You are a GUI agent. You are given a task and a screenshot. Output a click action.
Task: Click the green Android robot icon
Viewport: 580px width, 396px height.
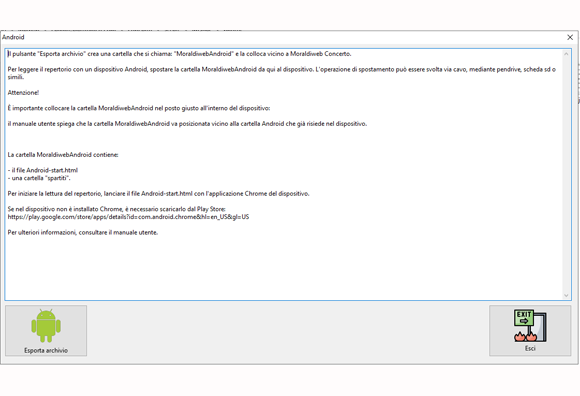click(46, 326)
